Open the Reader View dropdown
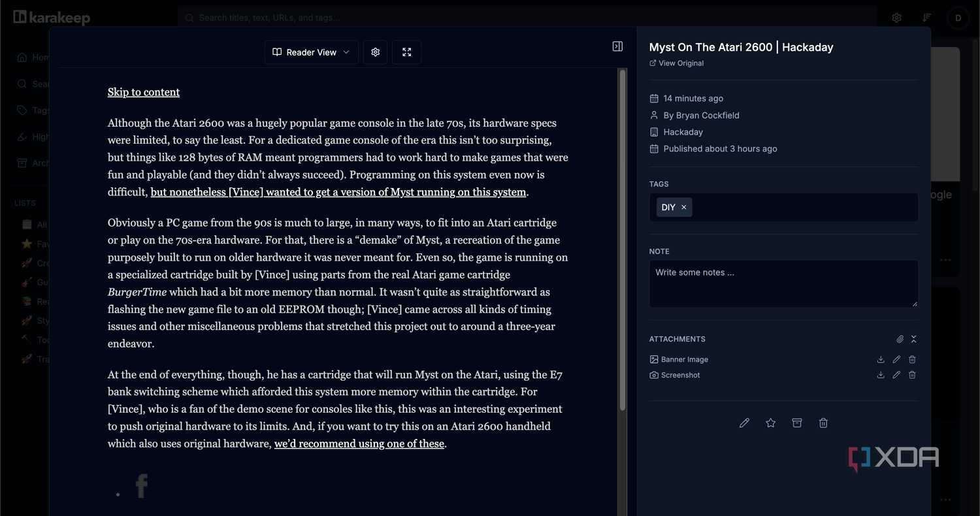 click(x=311, y=52)
